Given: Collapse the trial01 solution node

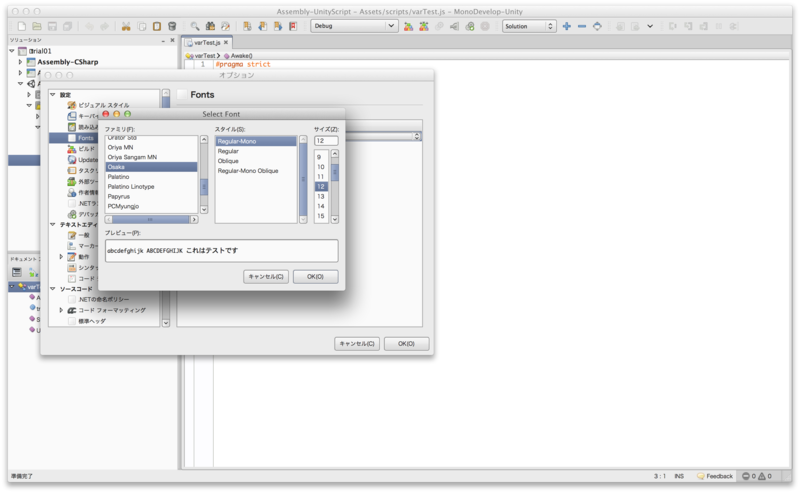Looking at the screenshot, I should pyautogui.click(x=12, y=51).
